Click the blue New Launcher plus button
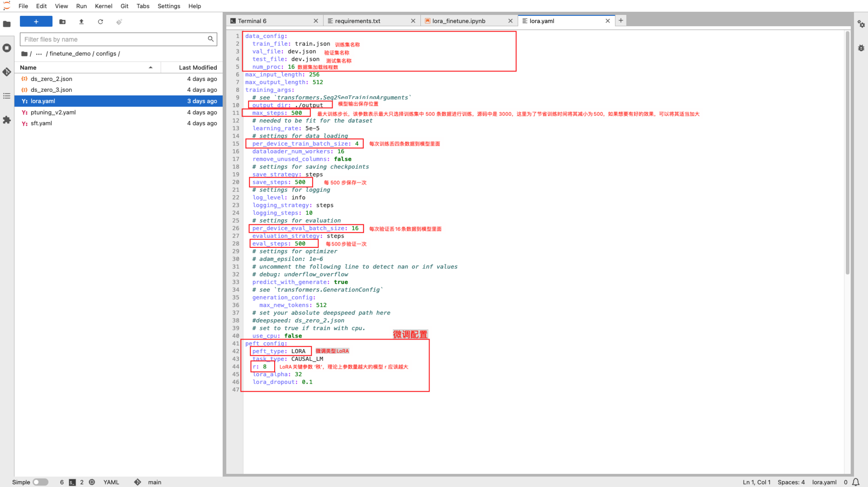Image resolution: width=868 pixels, height=487 pixels. (36, 22)
